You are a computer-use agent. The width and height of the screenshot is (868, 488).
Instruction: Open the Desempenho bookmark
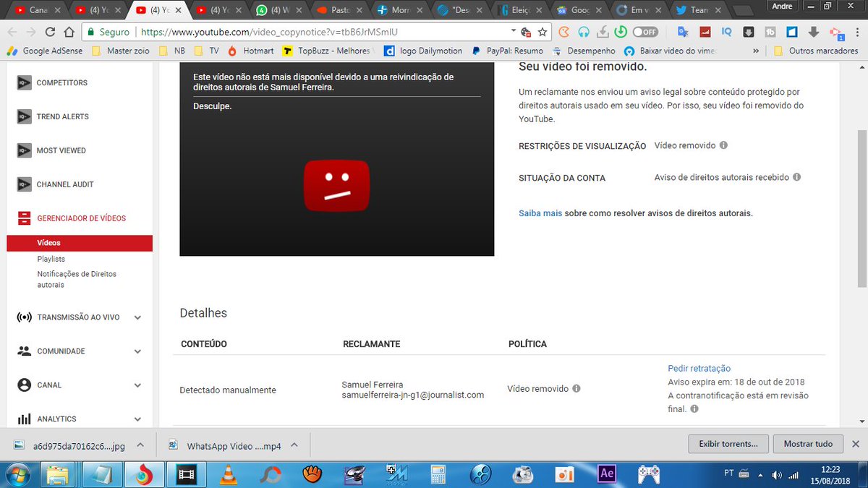pos(584,51)
